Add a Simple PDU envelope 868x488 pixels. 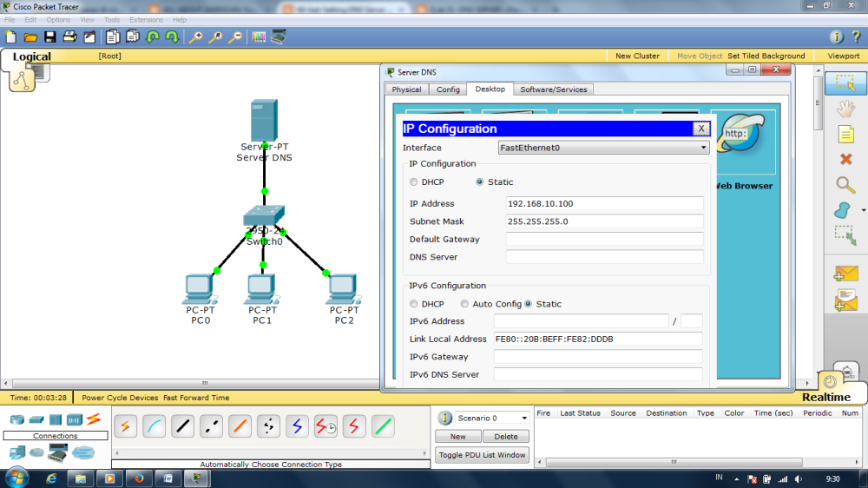click(x=845, y=273)
